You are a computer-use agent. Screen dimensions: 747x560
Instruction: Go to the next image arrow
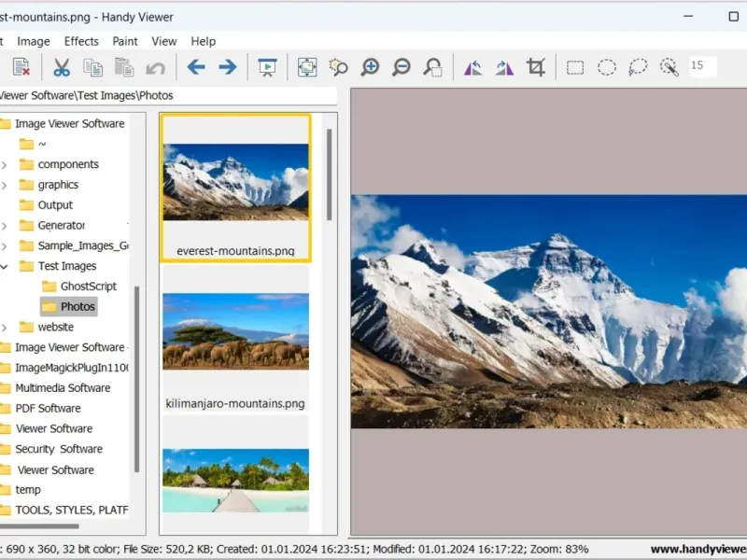pos(227,67)
